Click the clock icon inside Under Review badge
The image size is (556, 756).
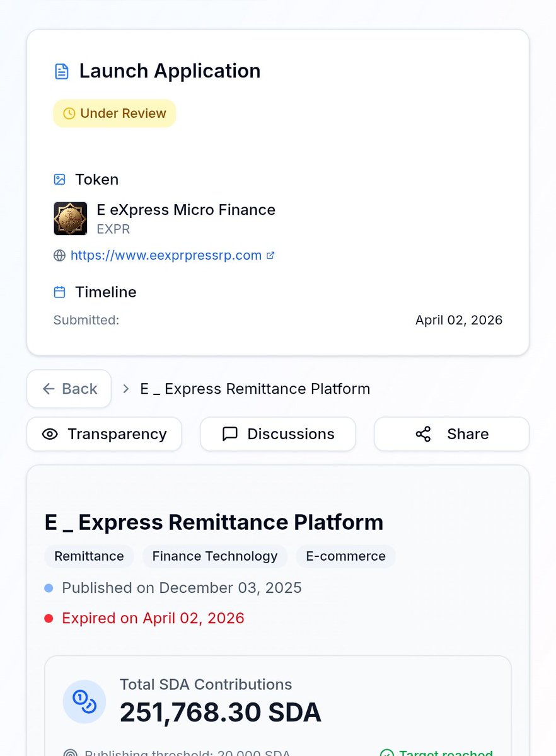click(x=69, y=113)
